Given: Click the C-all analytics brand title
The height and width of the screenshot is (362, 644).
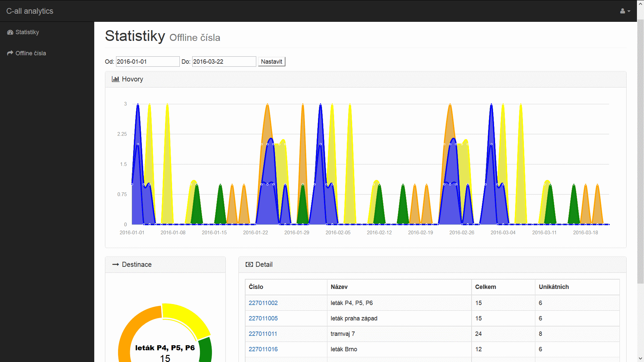Looking at the screenshot, I should pyautogui.click(x=30, y=11).
